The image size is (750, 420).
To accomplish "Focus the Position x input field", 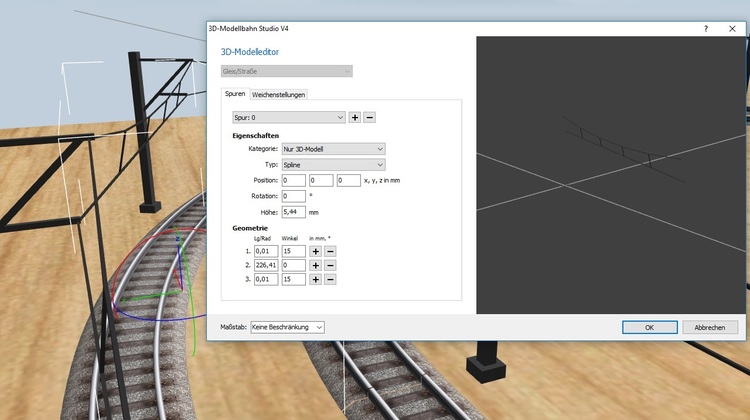I will [293, 180].
